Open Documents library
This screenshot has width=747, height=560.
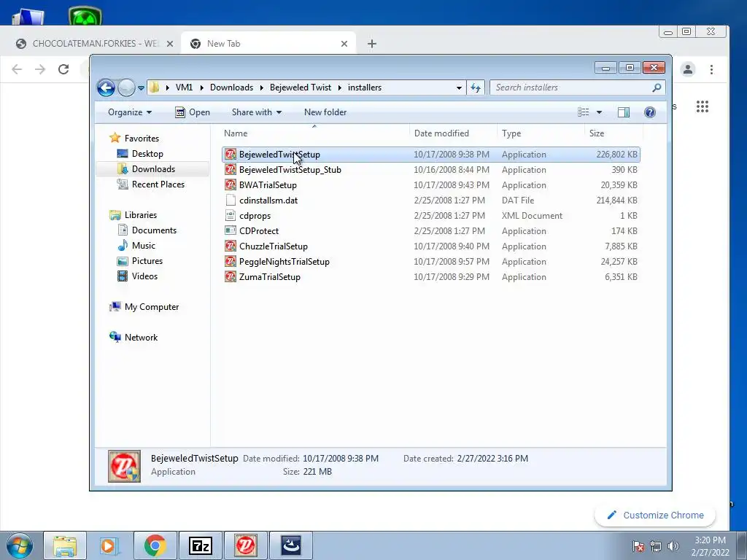[147, 230]
